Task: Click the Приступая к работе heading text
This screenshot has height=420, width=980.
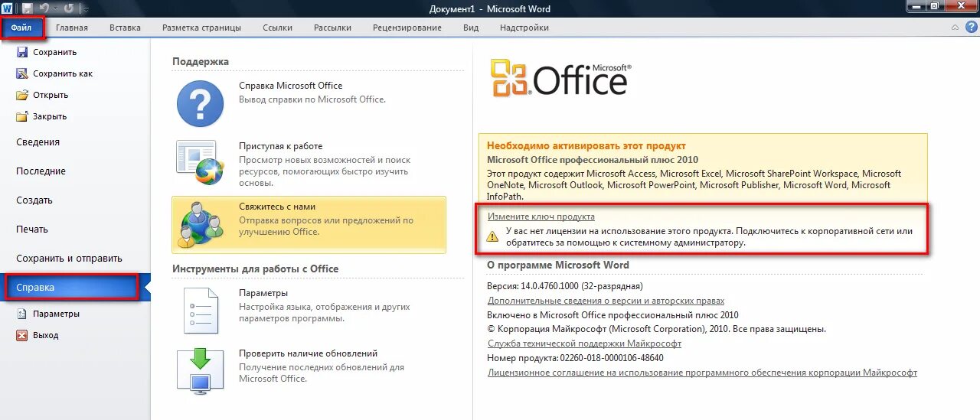Action: click(x=281, y=146)
